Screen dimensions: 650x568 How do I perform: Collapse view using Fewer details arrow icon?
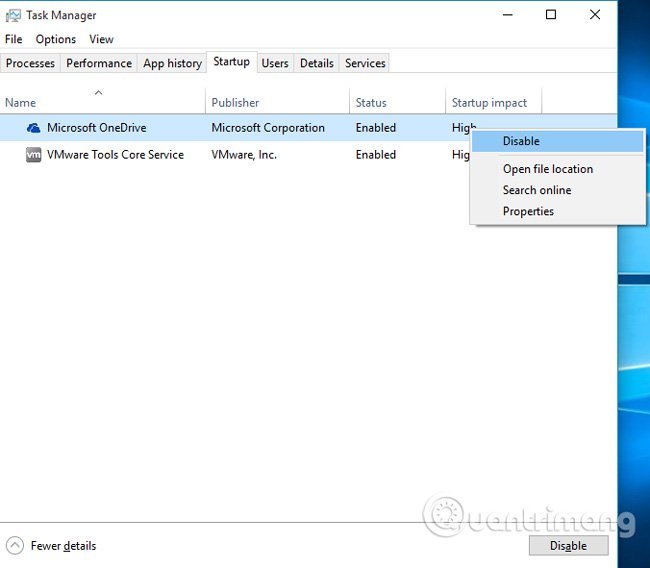click(x=15, y=545)
